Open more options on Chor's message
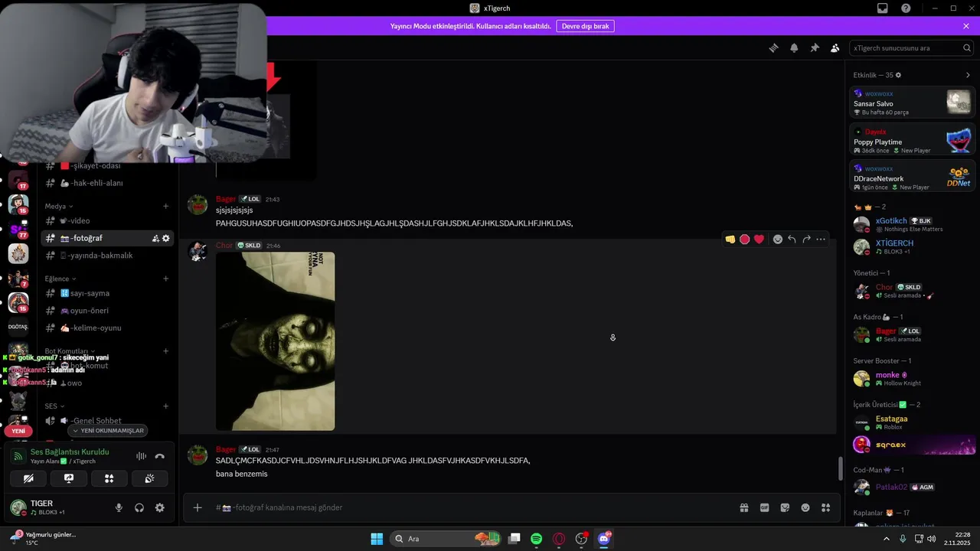This screenshot has width=980, height=551. point(821,240)
